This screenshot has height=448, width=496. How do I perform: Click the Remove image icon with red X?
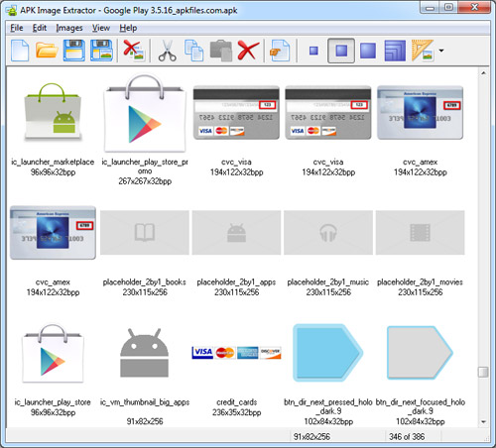134,51
